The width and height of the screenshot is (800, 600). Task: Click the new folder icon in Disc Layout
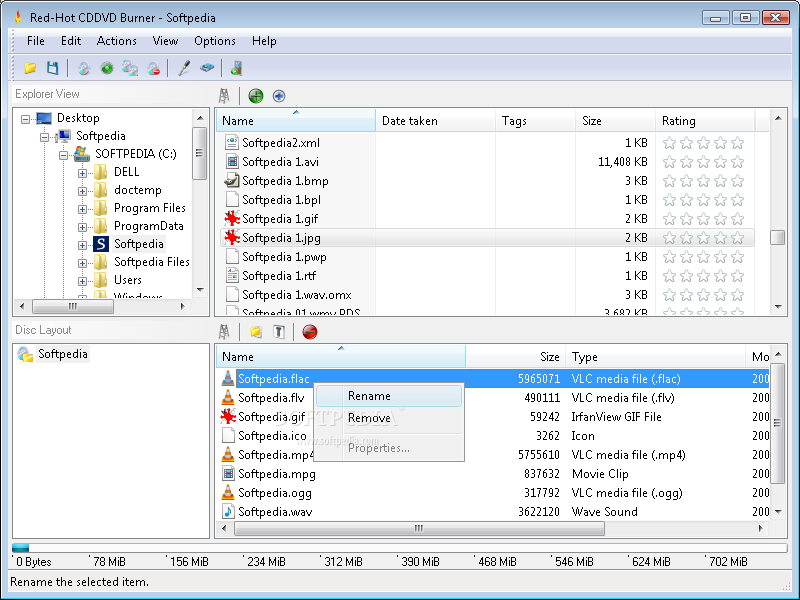click(x=256, y=332)
